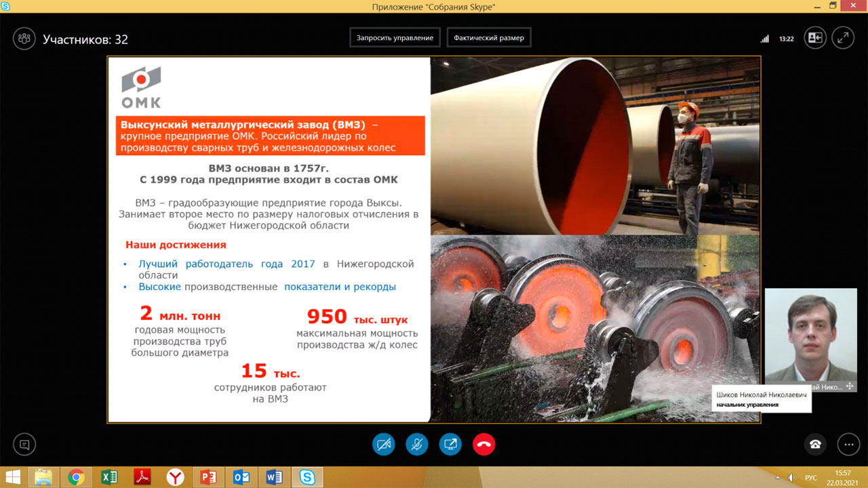Hang up with red phone button

(x=484, y=445)
